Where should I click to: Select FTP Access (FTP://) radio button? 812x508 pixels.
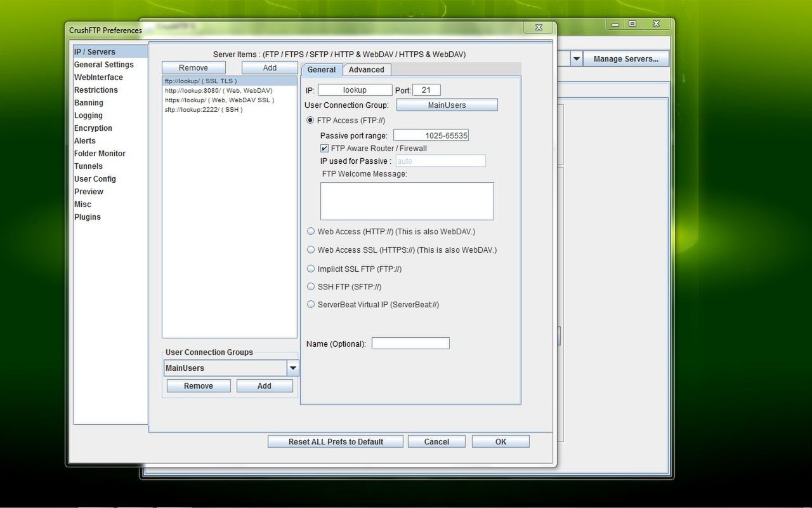point(311,121)
